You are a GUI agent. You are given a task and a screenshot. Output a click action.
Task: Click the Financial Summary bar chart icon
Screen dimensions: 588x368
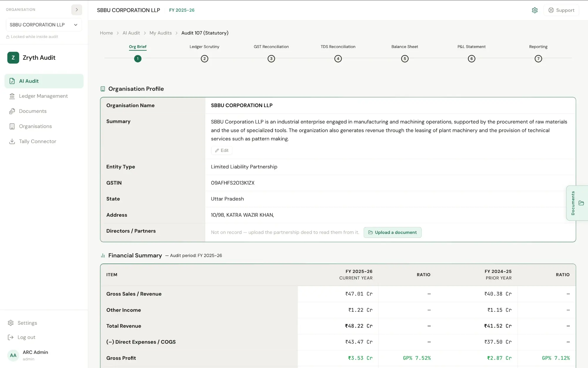pyautogui.click(x=103, y=256)
